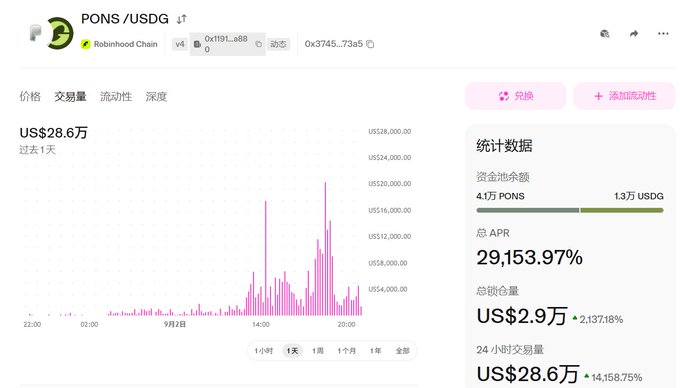Image resolution: width=680 pixels, height=388 pixels.
Task: Click the Robinhood Chain logo icon
Action: tap(85, 44)
